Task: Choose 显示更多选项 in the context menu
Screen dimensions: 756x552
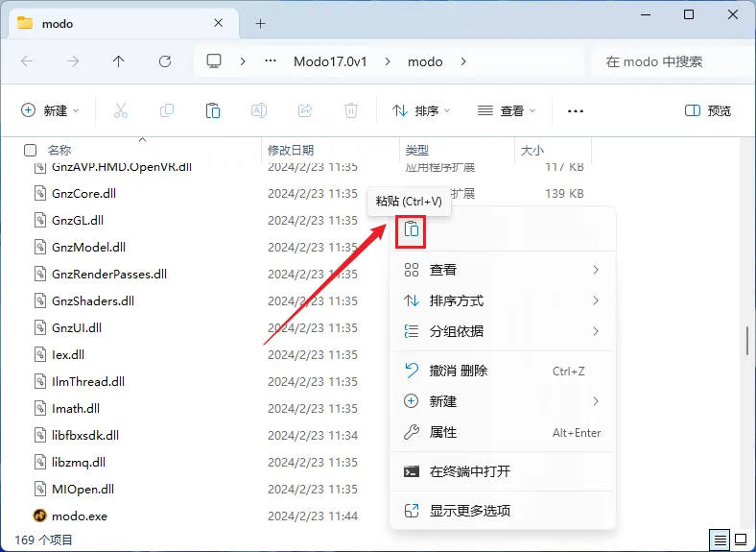Action: [503, 510]
